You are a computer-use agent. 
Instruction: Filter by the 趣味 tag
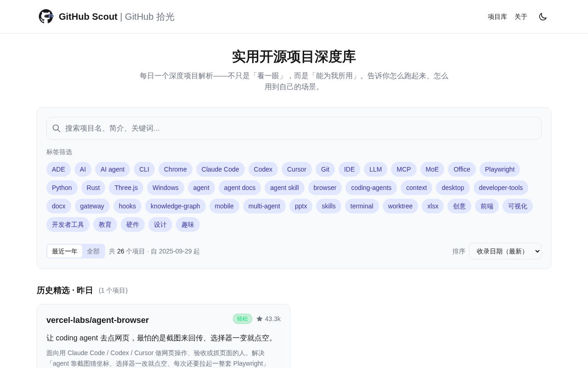188,224
